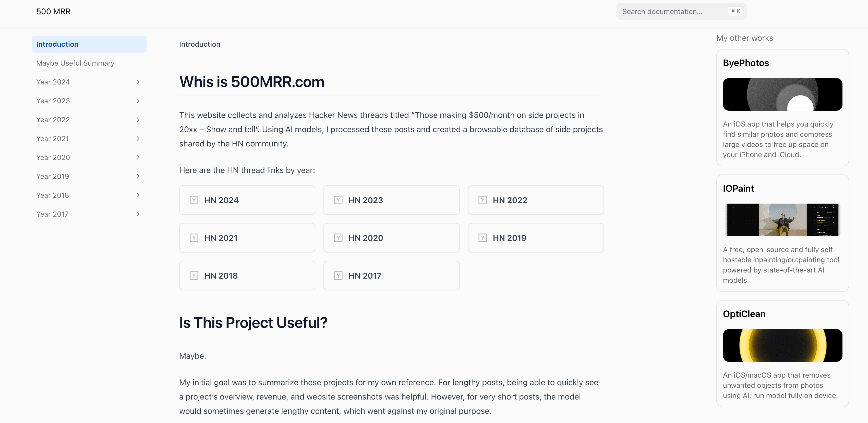Click the Y icon beside HN 2020

pyautogui.click(x=338, y=238)
